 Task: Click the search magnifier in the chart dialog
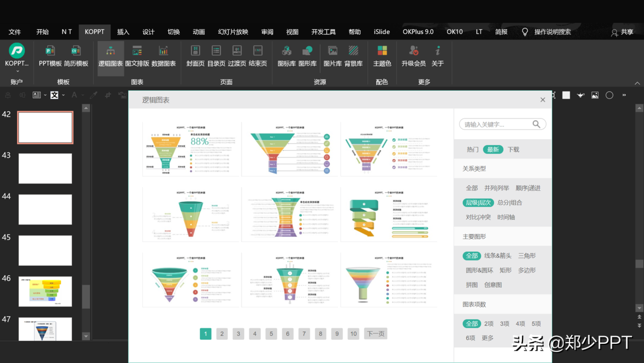536,124
